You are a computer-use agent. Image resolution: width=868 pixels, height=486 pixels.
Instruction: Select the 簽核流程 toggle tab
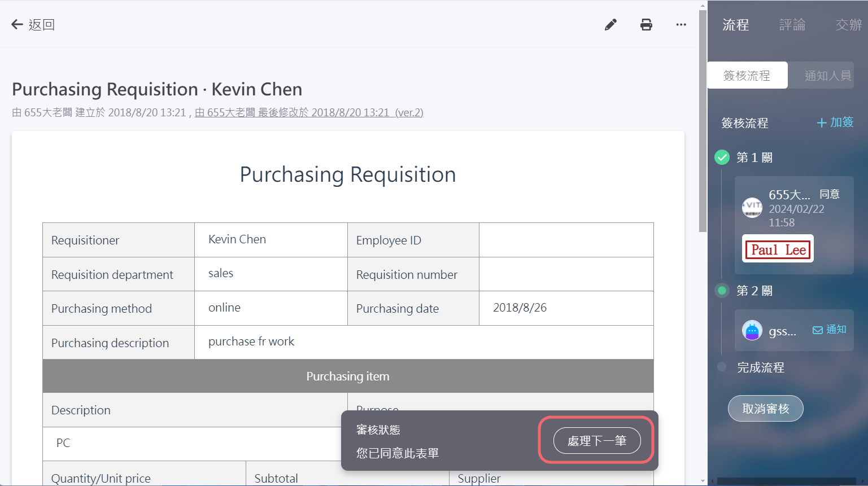point(747,76)
